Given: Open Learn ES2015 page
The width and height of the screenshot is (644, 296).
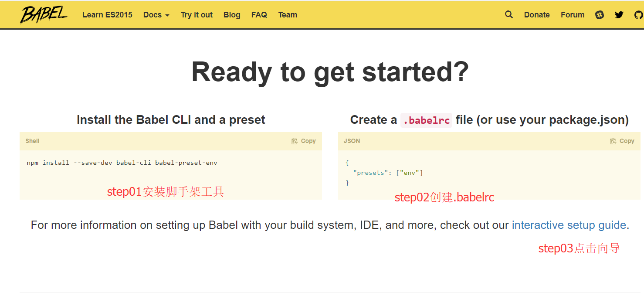Looking at the screenshot, I should [107, 15].
